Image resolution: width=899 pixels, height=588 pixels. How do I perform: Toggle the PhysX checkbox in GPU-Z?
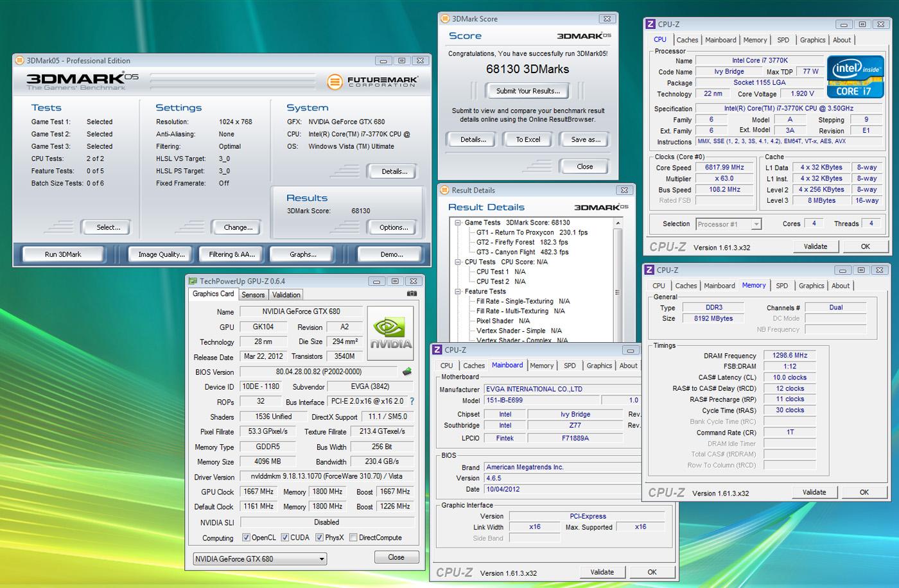pos(319,537)
